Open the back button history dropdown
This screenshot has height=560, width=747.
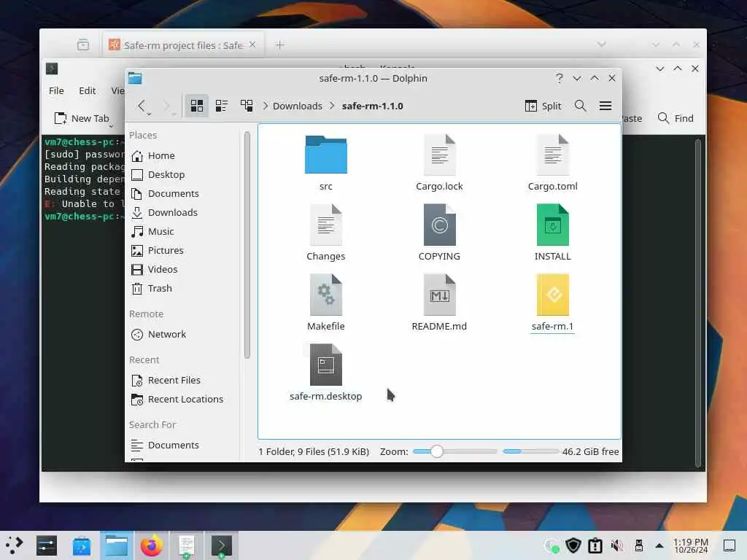tap(149, 113)
